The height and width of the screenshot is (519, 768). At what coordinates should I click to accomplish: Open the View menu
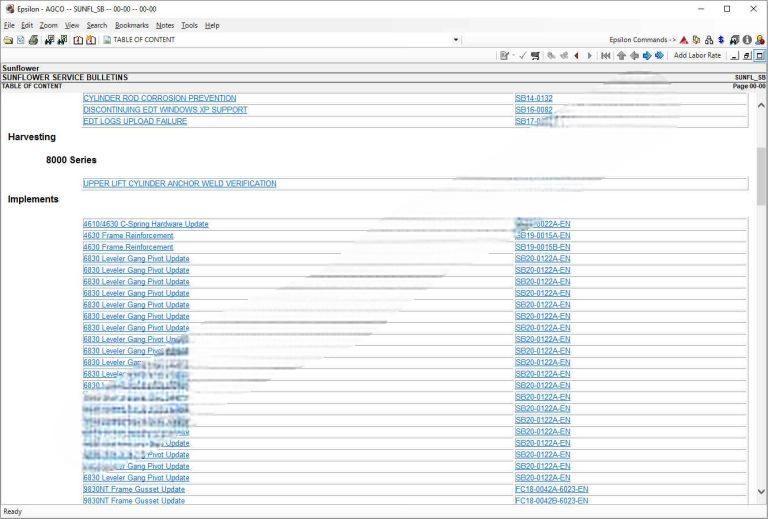pyautogui.click(x=72, y=25)
